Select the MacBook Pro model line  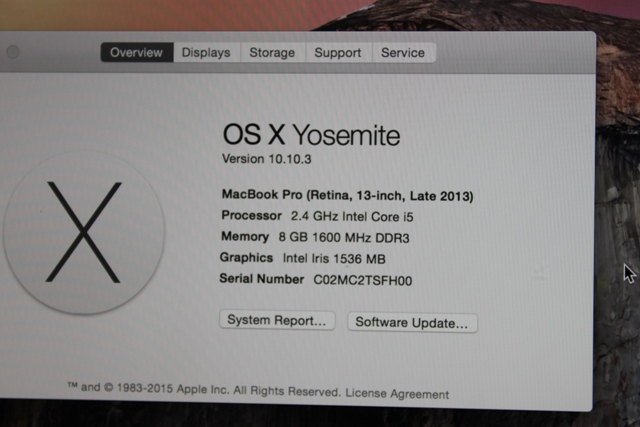tap(347, 195)
